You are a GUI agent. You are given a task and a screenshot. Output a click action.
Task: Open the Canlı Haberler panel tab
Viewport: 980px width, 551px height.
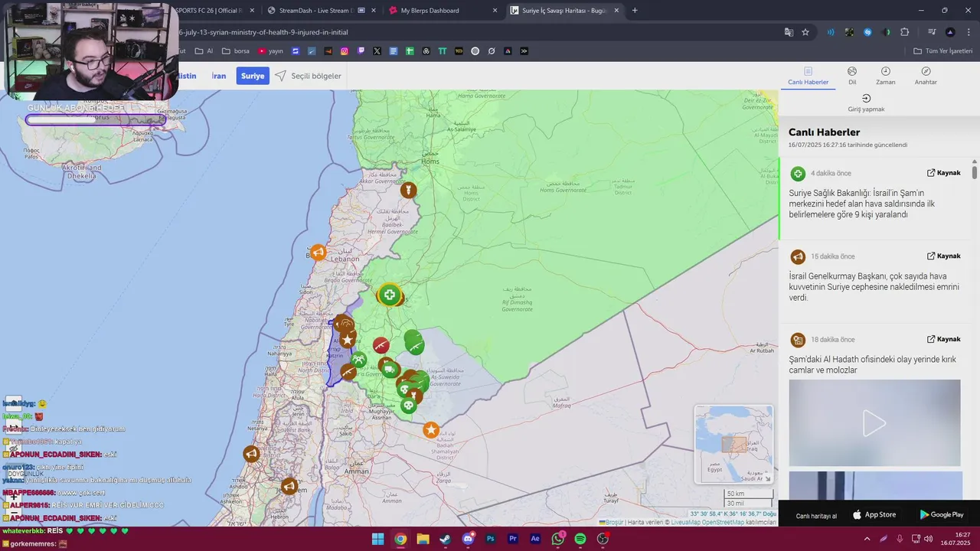[x=808, y=76]
